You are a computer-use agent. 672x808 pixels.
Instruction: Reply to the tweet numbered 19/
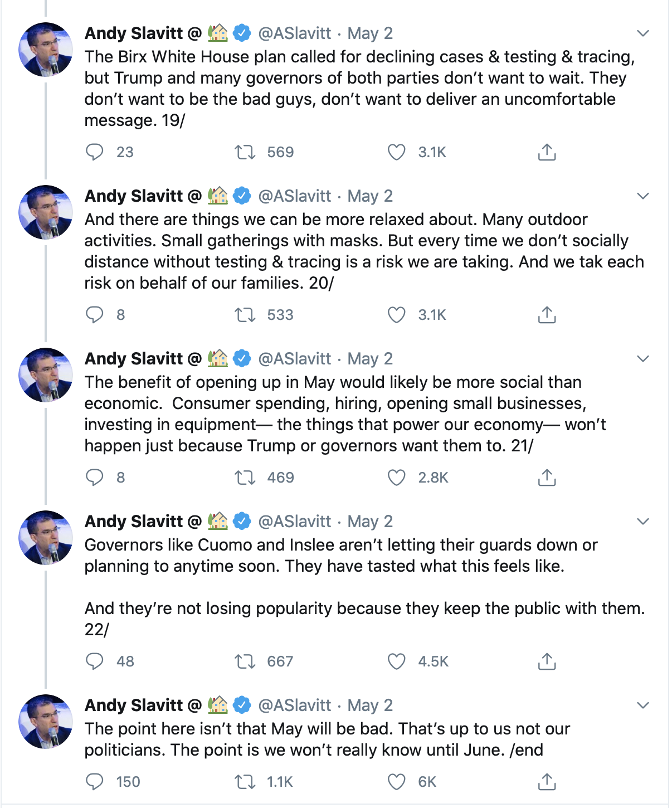pos(95,152)
